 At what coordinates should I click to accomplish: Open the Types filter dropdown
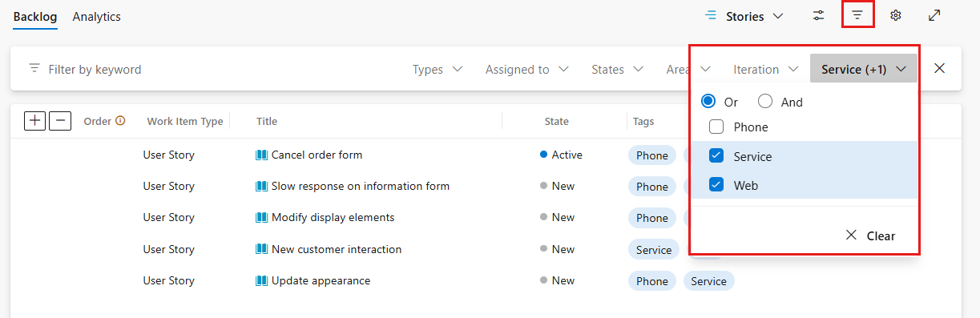click(438, 70)
